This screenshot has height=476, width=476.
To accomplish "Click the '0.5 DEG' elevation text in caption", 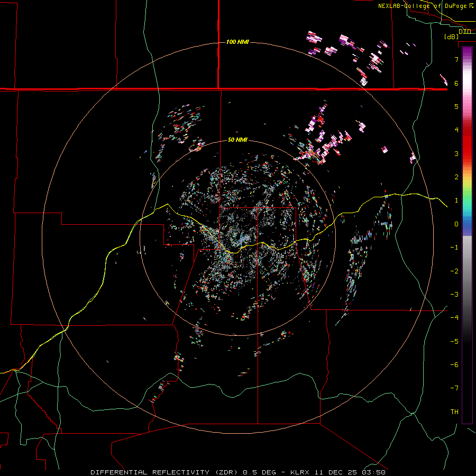I will (260, 472).
